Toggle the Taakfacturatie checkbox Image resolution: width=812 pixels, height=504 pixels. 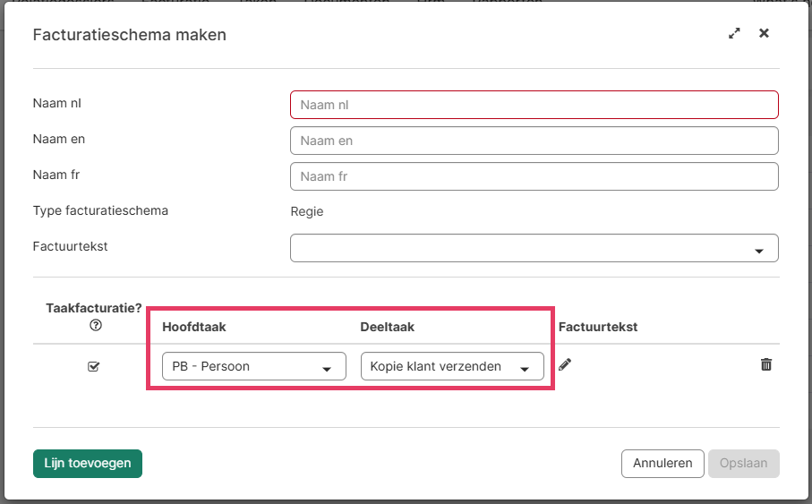click(x=94, y=366)
